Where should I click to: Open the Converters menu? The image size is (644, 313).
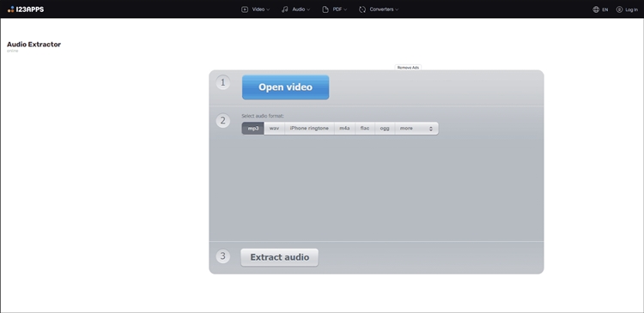(x=379, y=9)
